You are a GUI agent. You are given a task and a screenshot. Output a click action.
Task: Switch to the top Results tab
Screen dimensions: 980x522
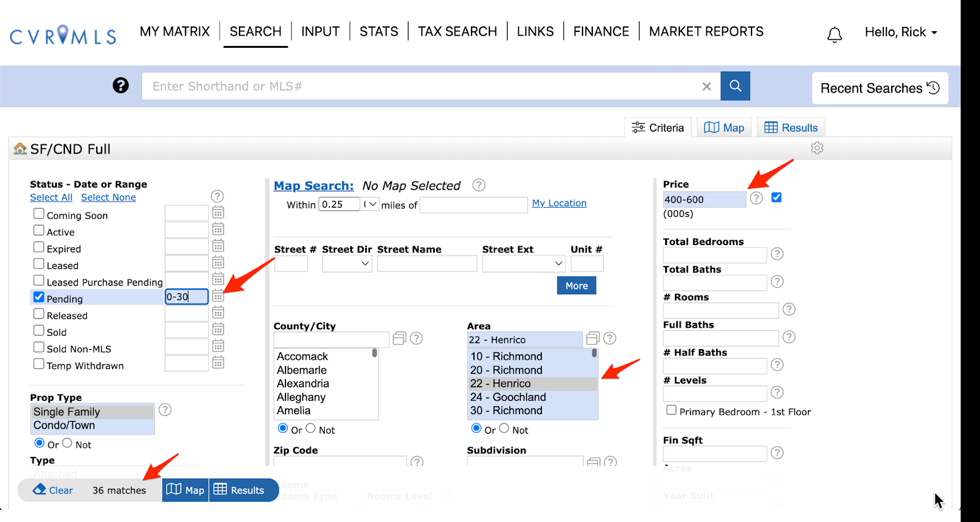coord(791,127)
